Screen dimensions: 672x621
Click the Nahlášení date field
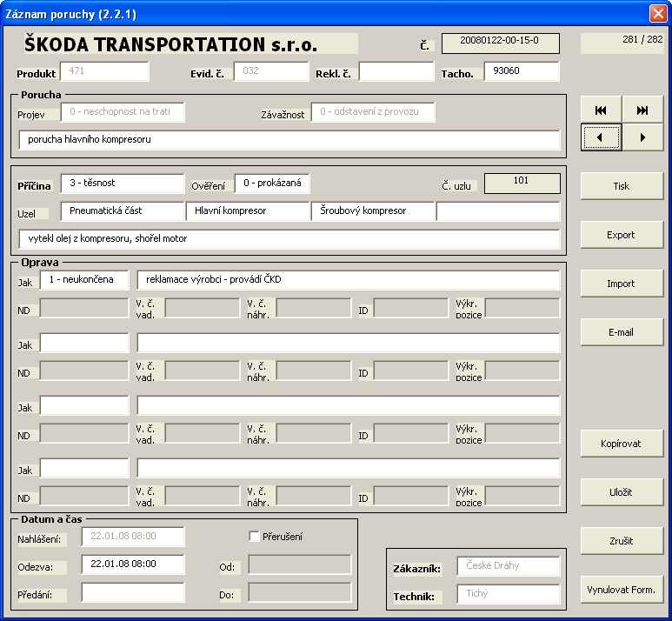[133, 537]
